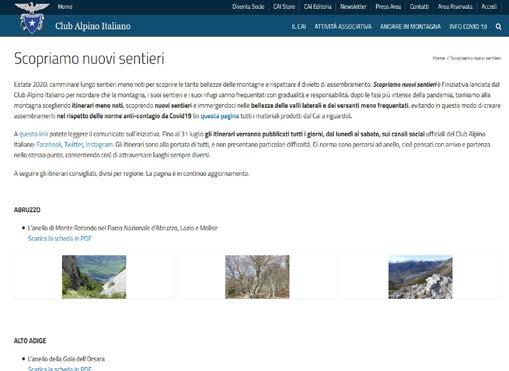Open the Instagram link in the text
The image size is (509, 371).
(x=99, y=144)
